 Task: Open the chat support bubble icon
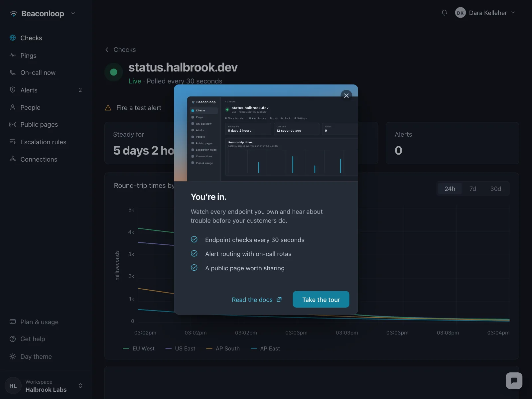[514, 381]
